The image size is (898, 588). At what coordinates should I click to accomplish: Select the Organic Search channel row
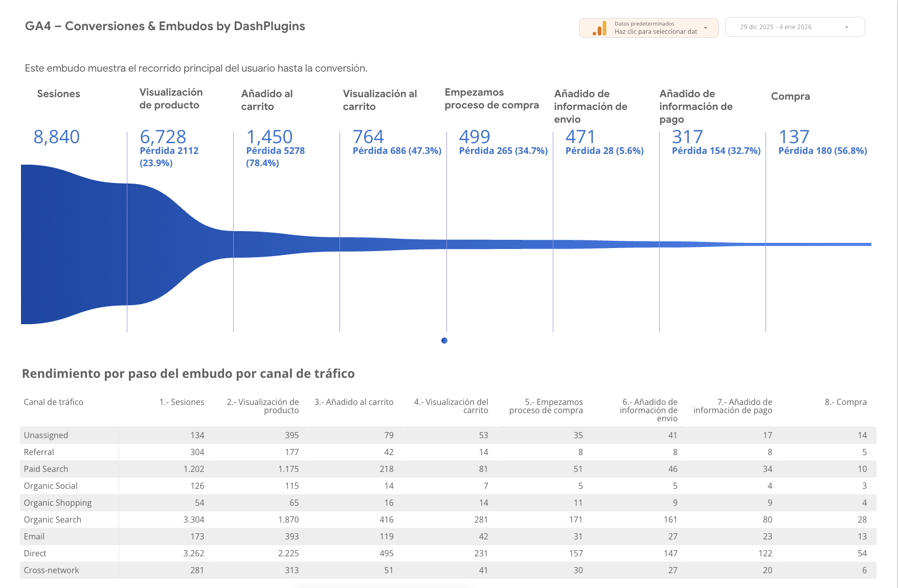(x=53, y=519)
